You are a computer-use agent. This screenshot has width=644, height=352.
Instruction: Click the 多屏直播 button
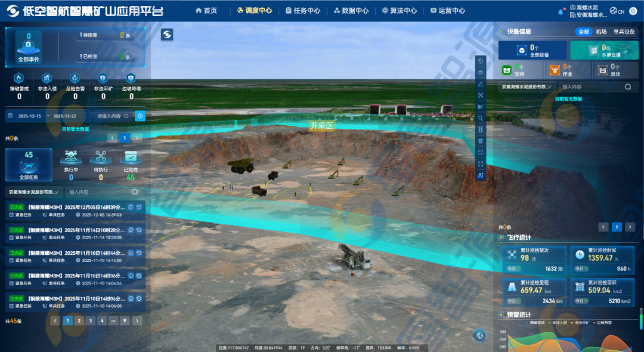tap(604, 51)
